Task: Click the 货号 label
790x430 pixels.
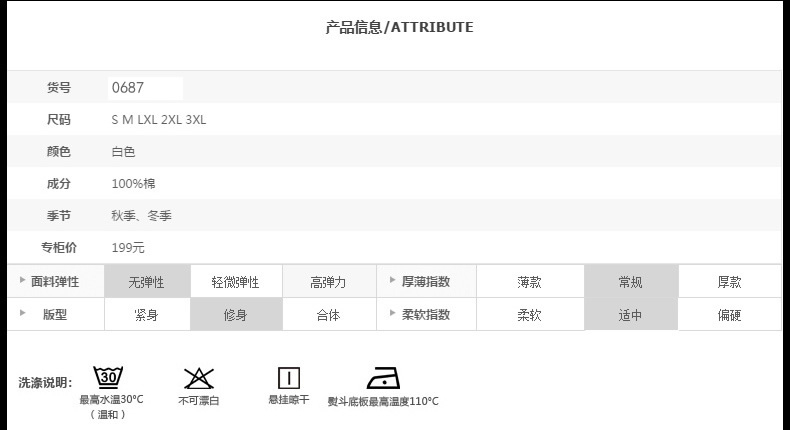Action: pyautogui.click(x=59, y=88)
